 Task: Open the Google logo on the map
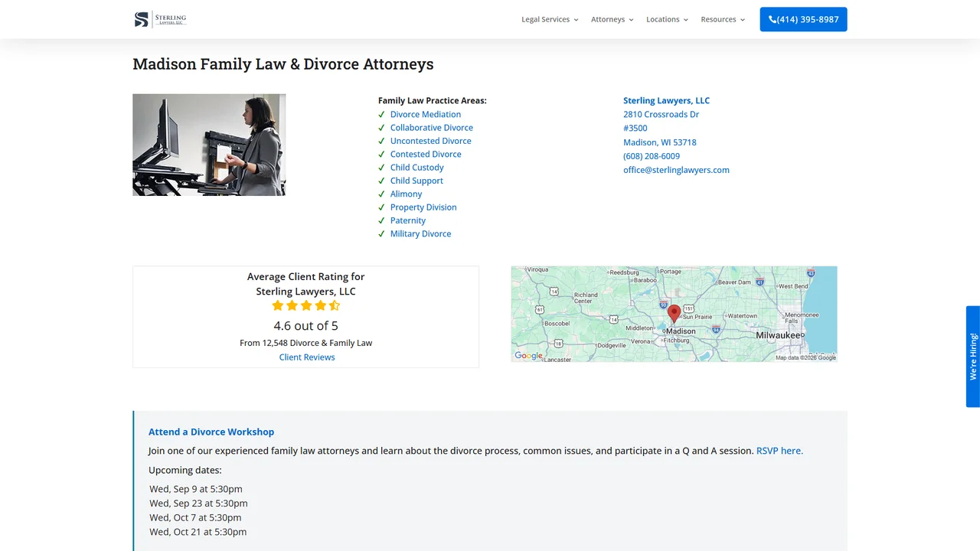(x=528, y=355)
